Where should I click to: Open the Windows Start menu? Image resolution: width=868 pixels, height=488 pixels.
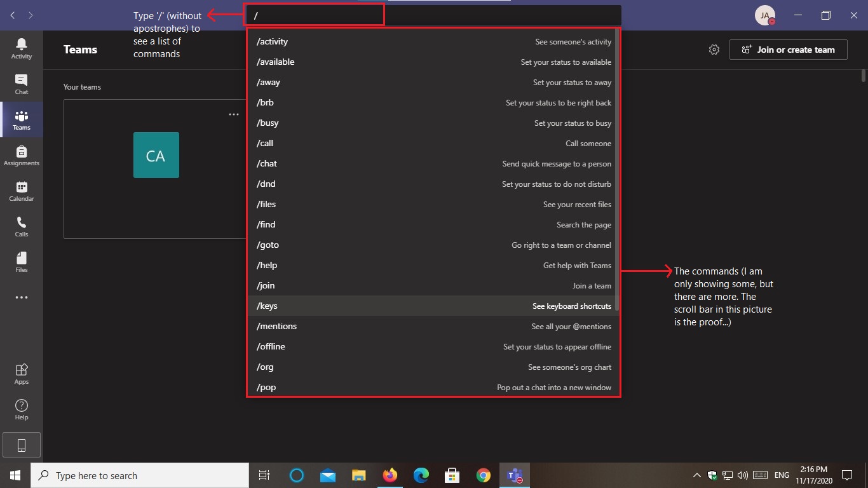click(x=15, y=475)
